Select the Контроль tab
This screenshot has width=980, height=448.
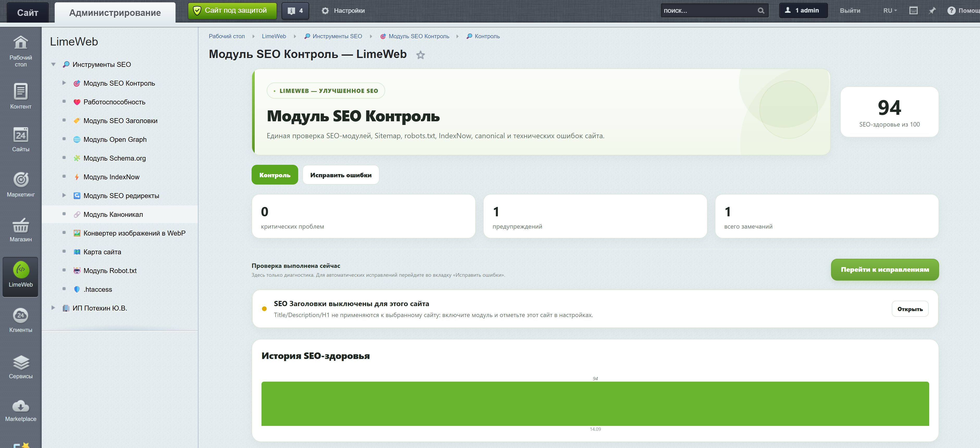(275, 175)
